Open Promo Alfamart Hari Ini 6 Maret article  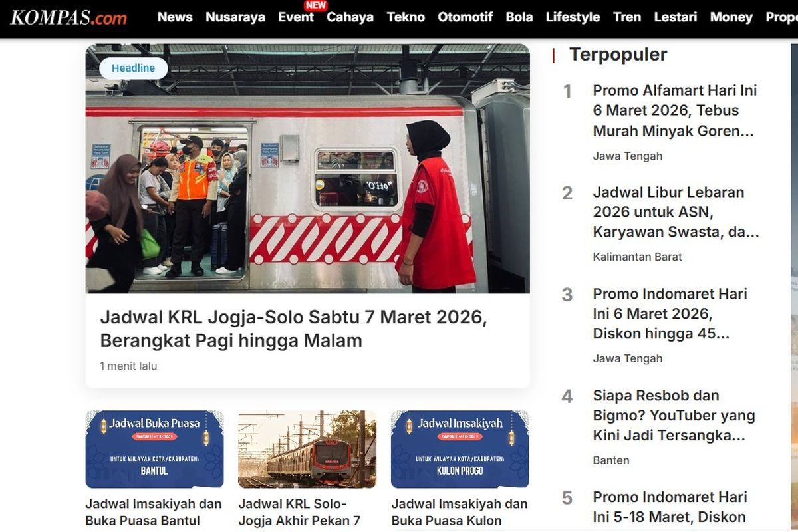coord(675,110)
